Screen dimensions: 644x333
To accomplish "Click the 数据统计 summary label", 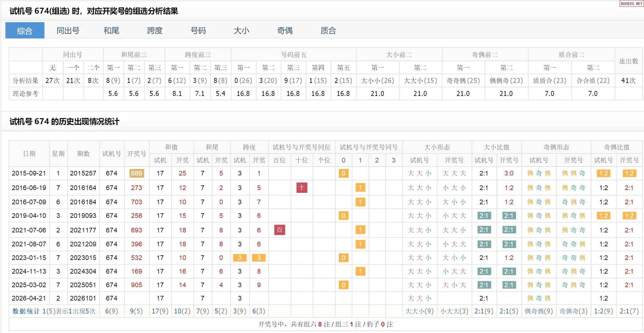I will (26, 311).
